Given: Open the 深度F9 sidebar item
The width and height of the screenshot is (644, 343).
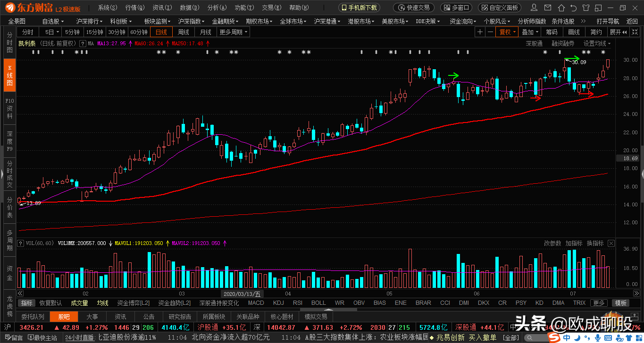Looking at the screenshot, I should coord(9,141).
